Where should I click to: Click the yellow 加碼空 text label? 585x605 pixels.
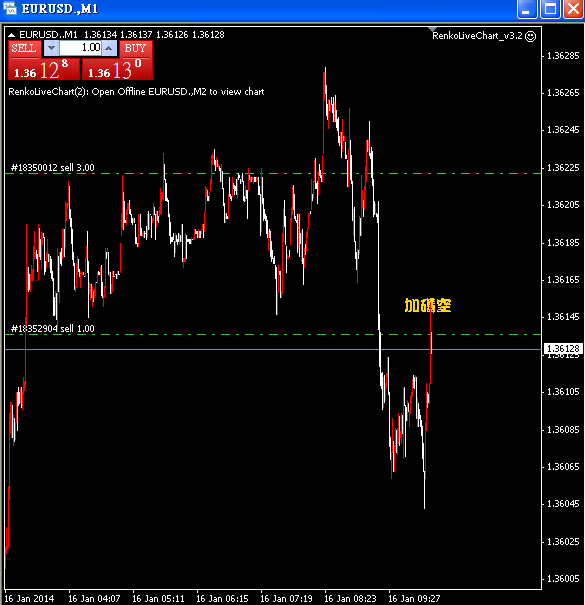click(x=428, y=306)
